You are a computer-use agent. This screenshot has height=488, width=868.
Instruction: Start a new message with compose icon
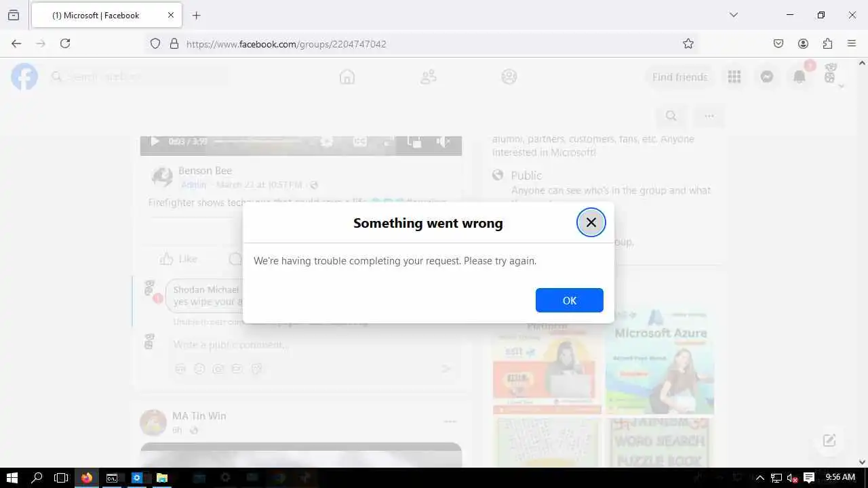[829, 441]
